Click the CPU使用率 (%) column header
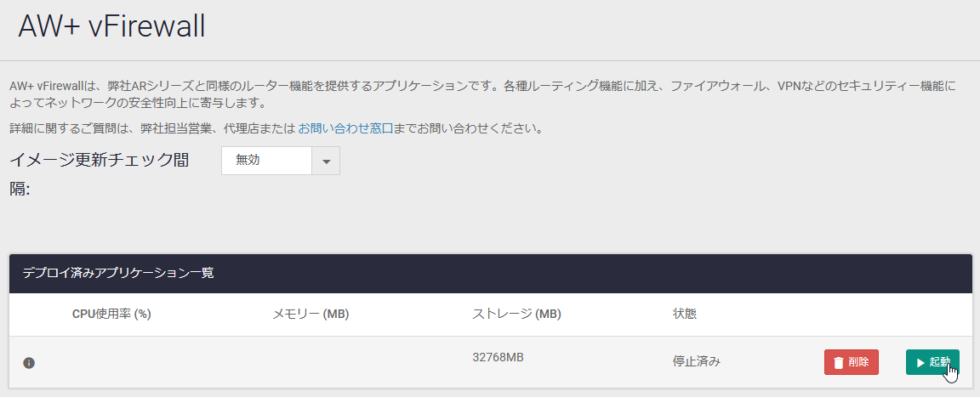Screen dimensions: 980x397 pyautogui.click(x=112, y=314)
